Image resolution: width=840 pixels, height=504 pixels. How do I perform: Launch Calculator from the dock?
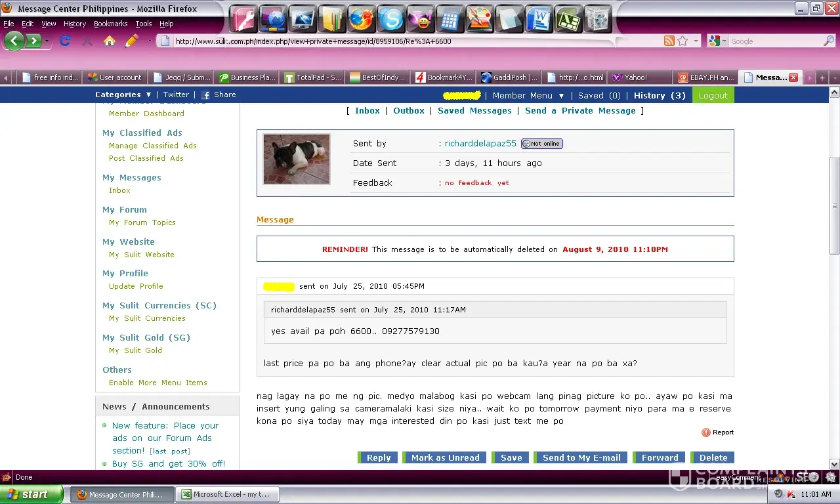(450, 19)
